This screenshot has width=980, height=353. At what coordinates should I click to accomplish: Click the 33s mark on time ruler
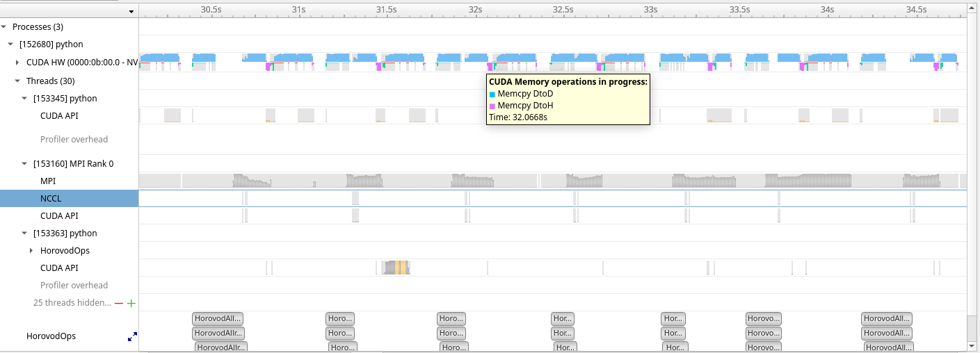(651, 10)
